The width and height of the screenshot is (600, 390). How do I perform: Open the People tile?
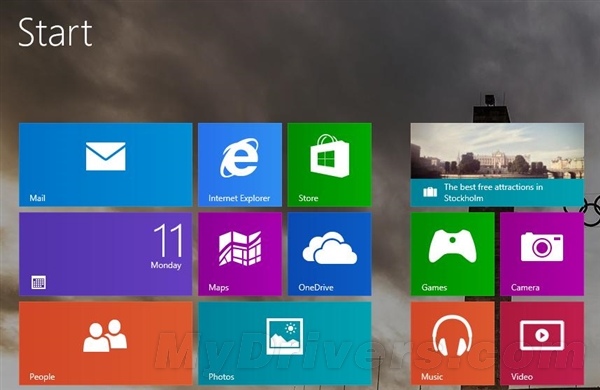(x=106, y=343)
